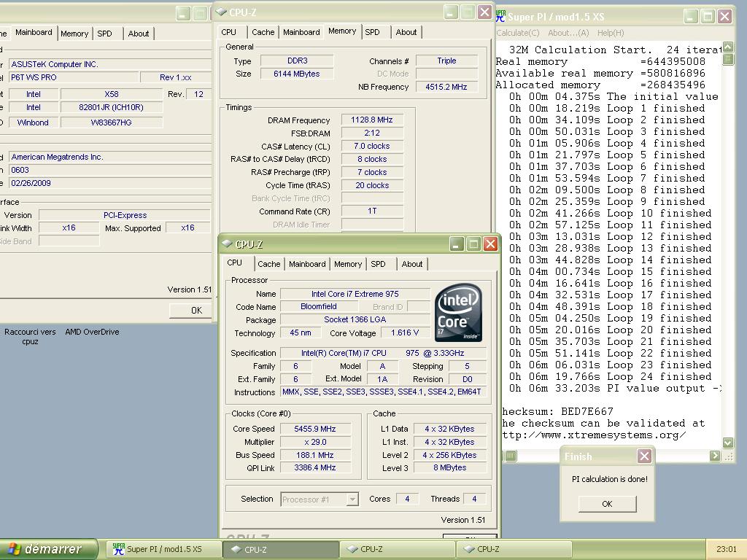The width and height of the screenshot is (747, 560).
Task: Click the memory Size value 6144 MBytes
Action: coord(296,74)
